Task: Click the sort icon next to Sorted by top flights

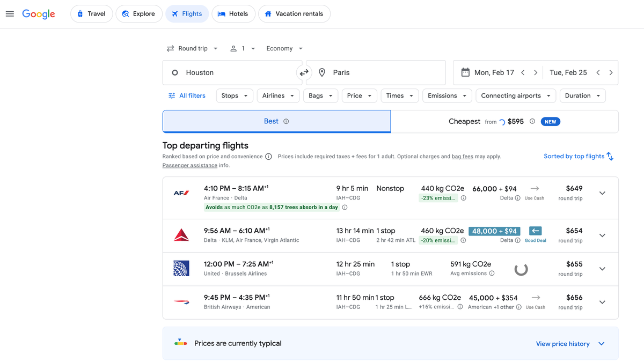Action: 610,156
